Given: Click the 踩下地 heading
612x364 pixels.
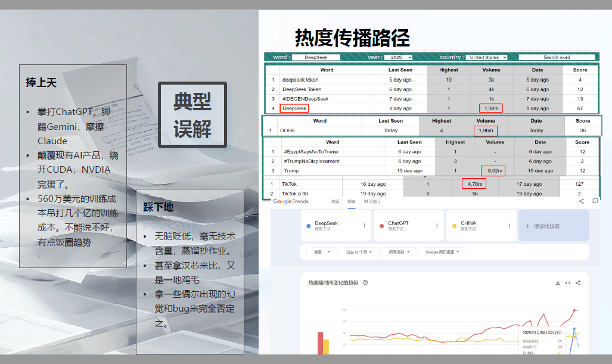Looking at the screenshot, I should click(158, 207).
